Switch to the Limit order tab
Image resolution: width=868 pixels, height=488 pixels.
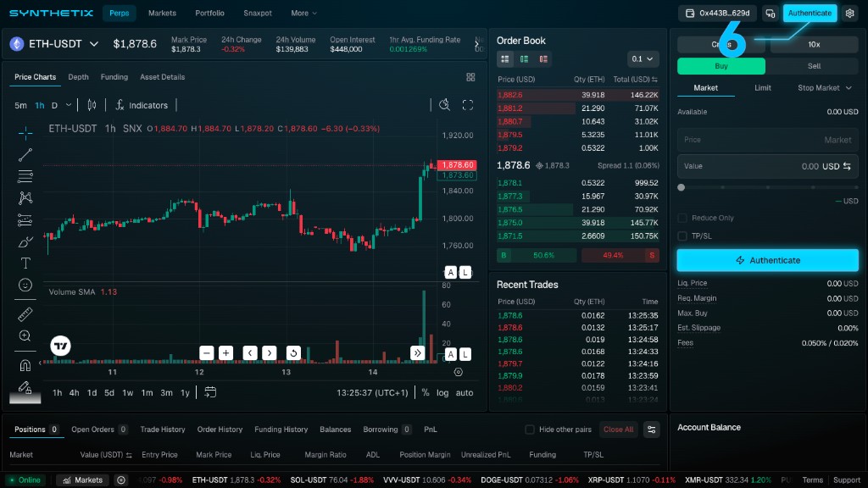763,88
